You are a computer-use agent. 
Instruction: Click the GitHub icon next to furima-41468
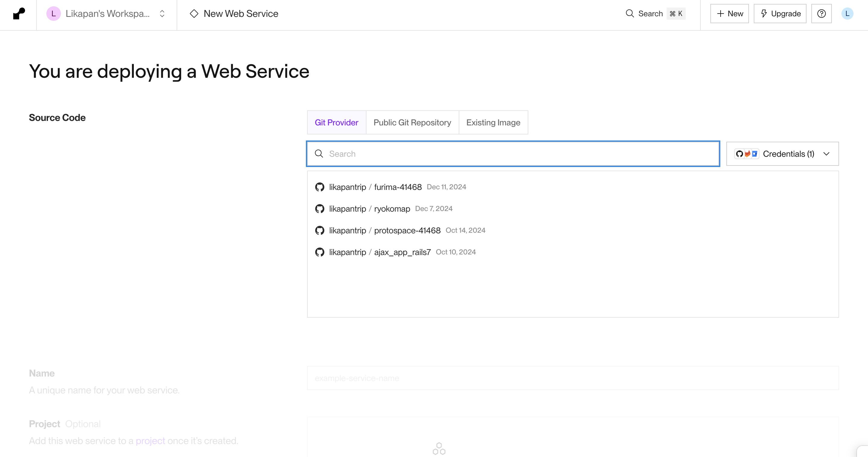[x=319, y=187]
